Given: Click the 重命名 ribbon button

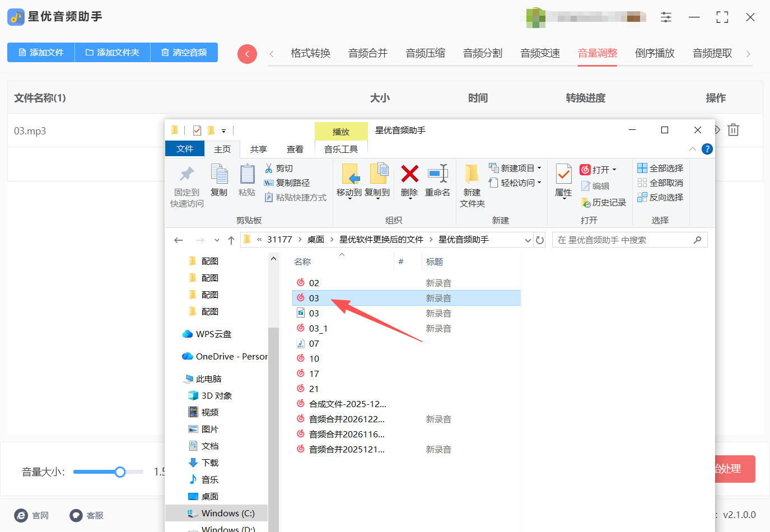Looking at the screenshot, I should [x=437, y=180].
